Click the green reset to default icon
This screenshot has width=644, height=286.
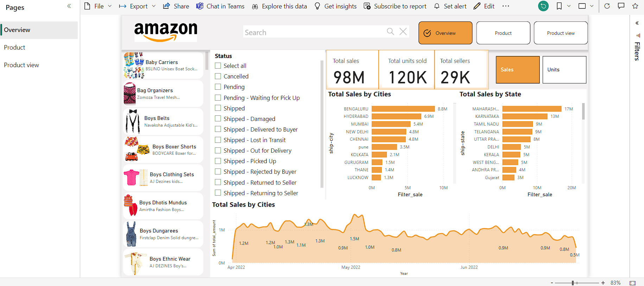point(543,6)
